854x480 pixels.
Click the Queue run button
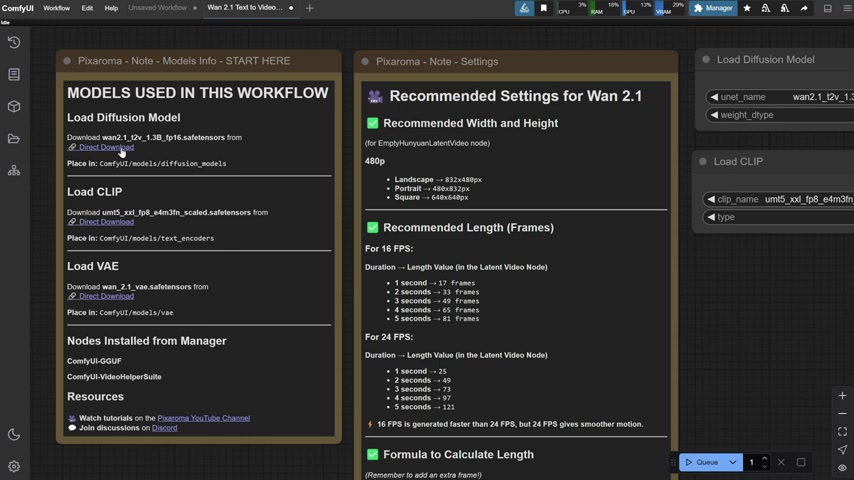[702, 462]
